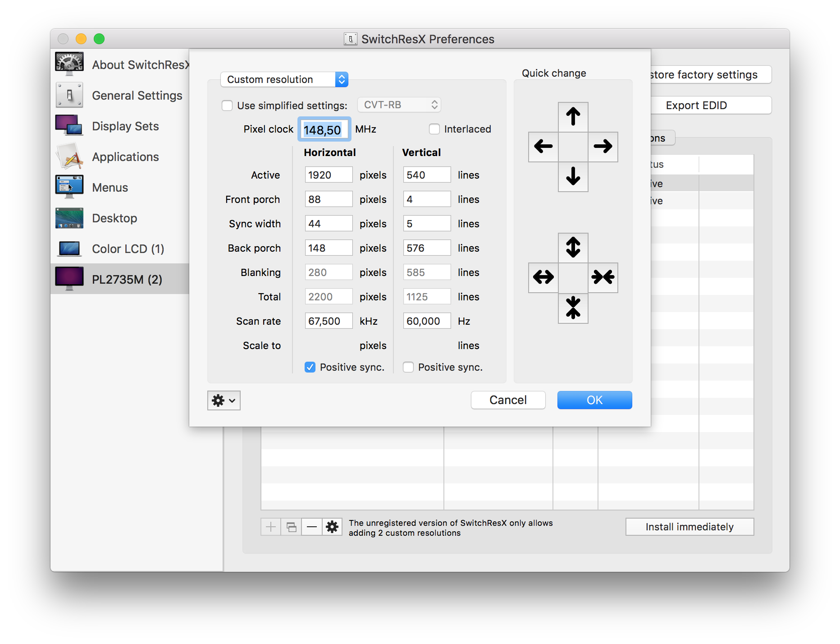Click the yellow minimize window button
The width and height of the screenshot is (840, 644).
(x=81, y=39)
